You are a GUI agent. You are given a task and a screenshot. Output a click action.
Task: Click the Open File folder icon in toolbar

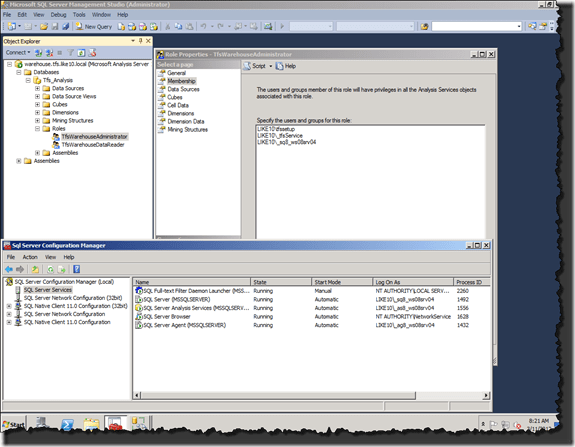coord(44,26)
